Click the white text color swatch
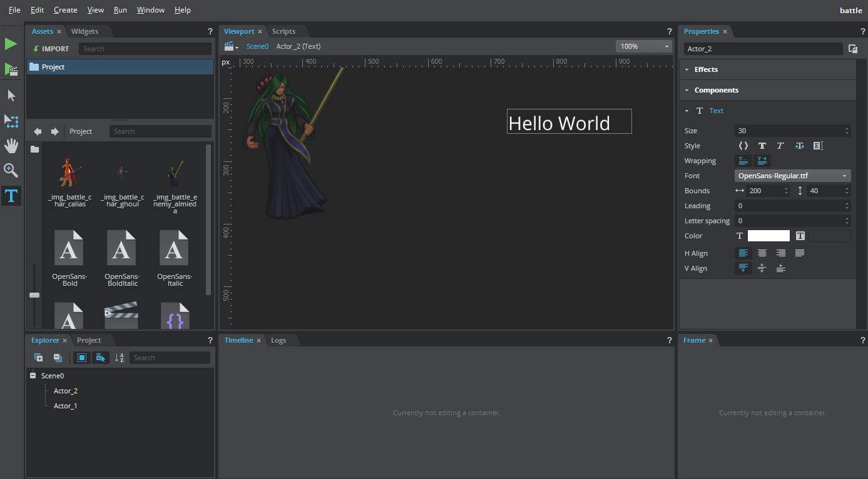Screen dimensions: 868x479 pos(768,236)
